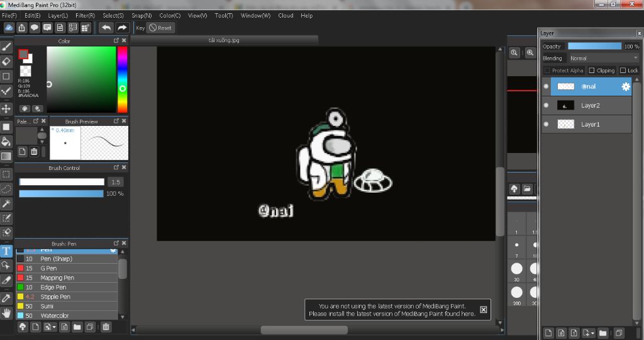
Task: Open settings gear on @nai layer
Action: 625,87
